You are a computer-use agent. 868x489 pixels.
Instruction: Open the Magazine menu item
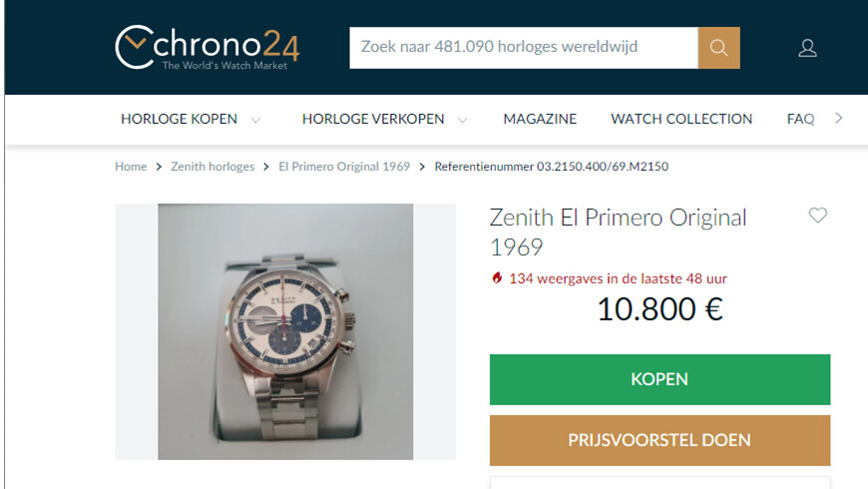[x=540, y=119]
